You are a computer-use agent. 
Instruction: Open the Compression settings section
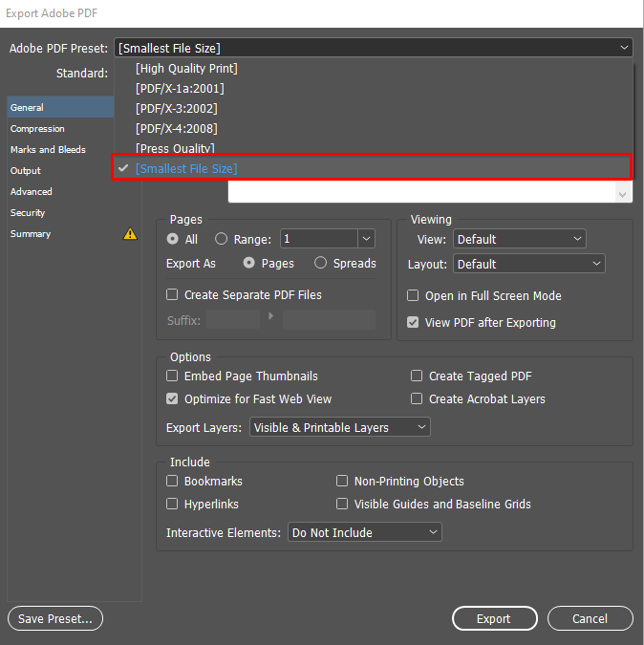[x=38, y=129]
